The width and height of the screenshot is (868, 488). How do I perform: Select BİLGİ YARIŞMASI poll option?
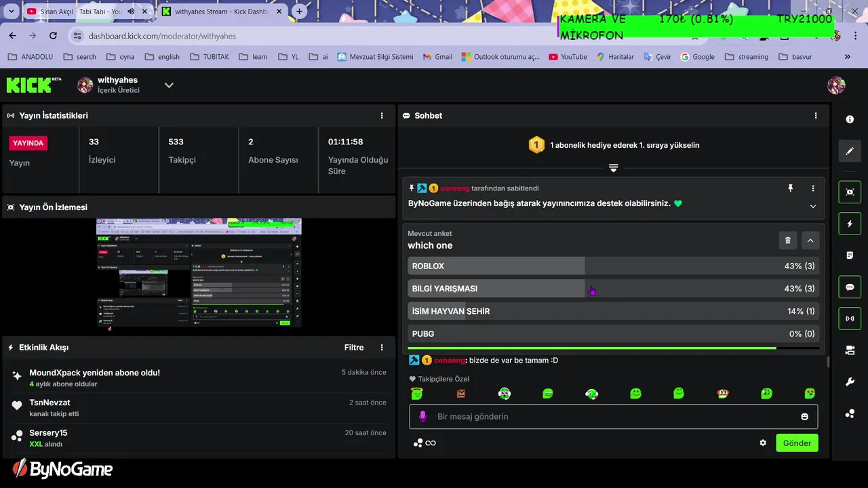coord(613,289)
